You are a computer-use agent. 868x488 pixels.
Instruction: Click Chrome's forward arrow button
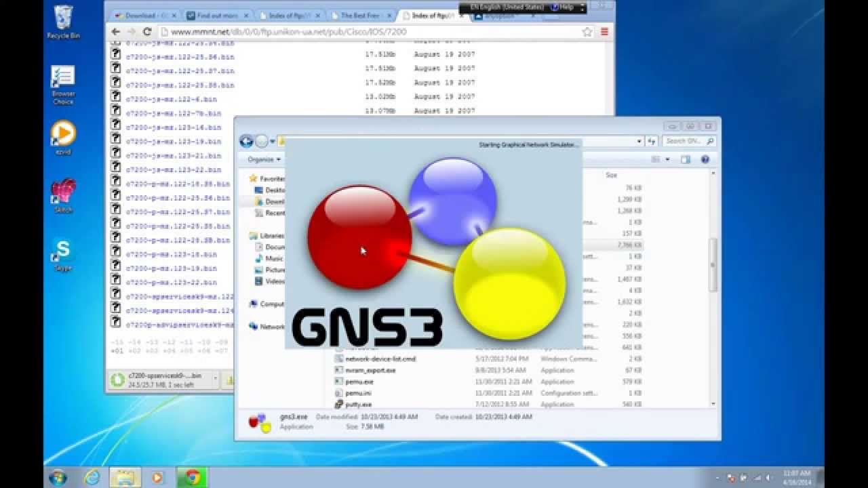click(132, 32)
